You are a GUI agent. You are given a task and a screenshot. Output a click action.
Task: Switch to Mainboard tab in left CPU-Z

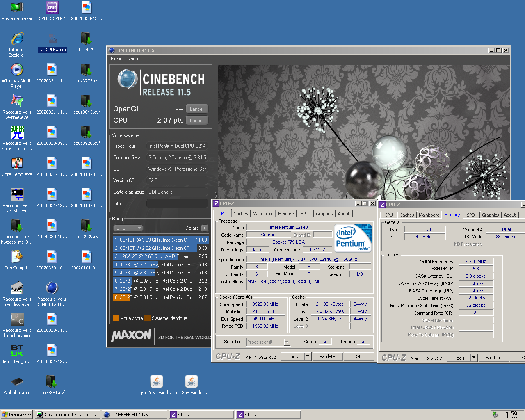click(x=263, y=214)
